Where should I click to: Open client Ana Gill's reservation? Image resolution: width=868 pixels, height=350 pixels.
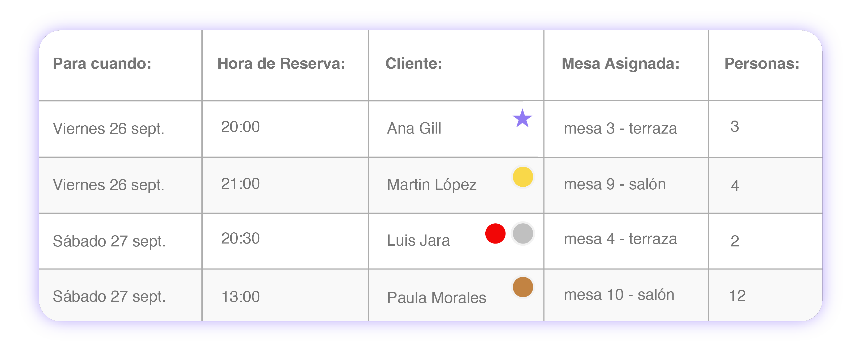414,129
